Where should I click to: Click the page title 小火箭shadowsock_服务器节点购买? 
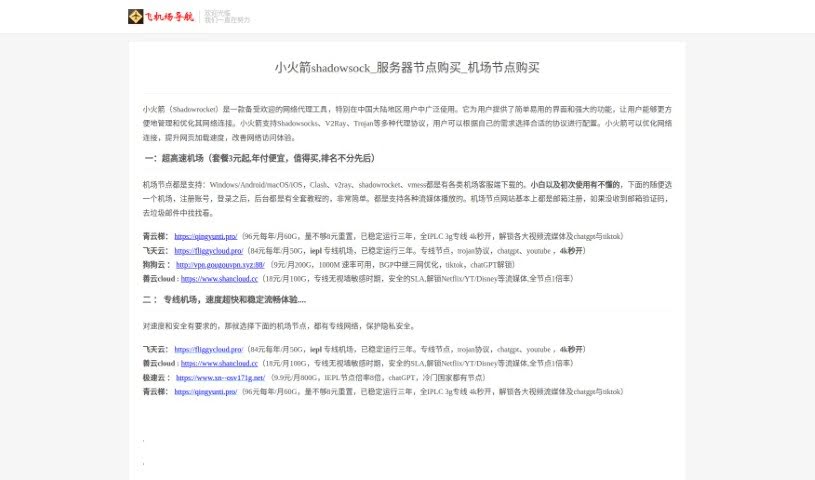[x=408, y=68]
